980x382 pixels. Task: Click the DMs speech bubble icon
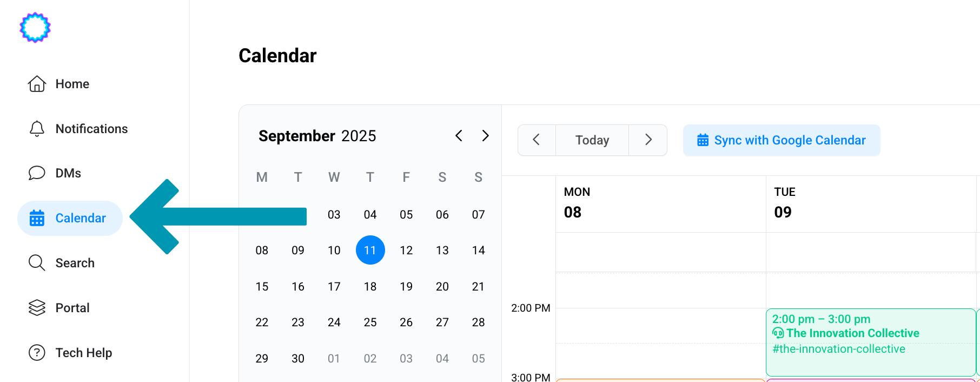point(37,173)
